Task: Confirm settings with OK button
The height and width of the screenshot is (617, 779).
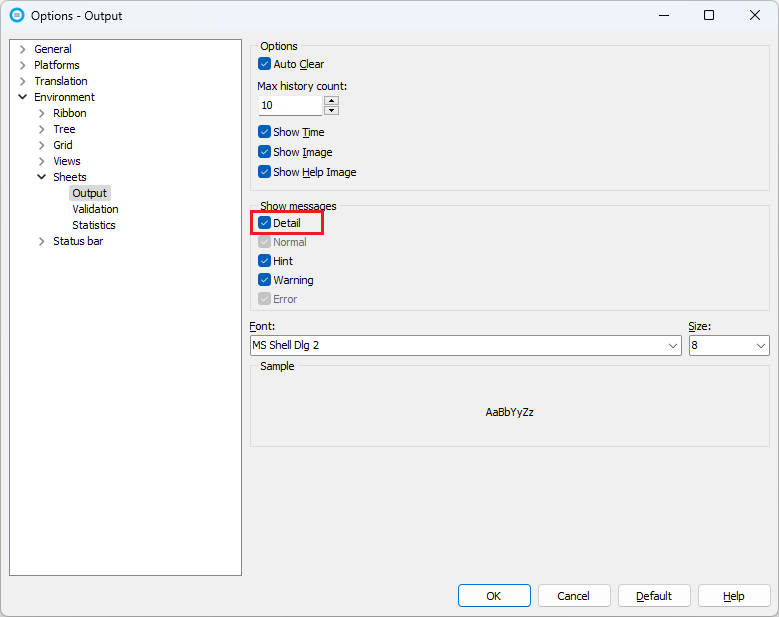Action: point(494,596)
